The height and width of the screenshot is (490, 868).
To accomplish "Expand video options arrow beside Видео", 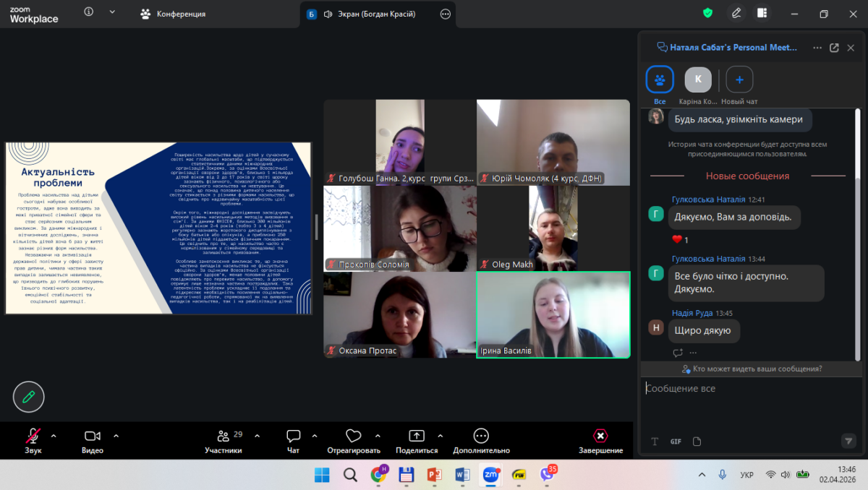I will tap(116, 436).
